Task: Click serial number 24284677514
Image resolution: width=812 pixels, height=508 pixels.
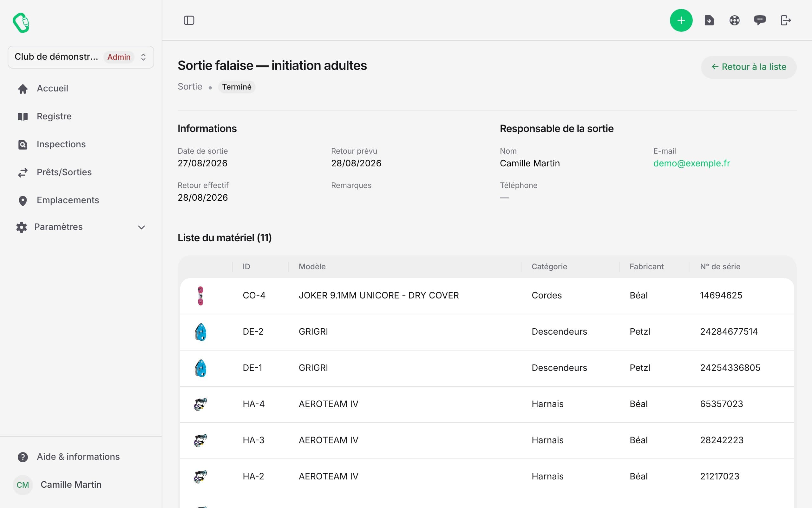Action: (729, 332)
